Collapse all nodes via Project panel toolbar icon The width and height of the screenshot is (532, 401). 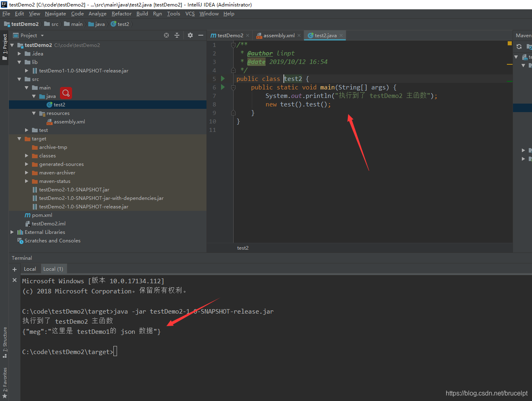point(177,36)
